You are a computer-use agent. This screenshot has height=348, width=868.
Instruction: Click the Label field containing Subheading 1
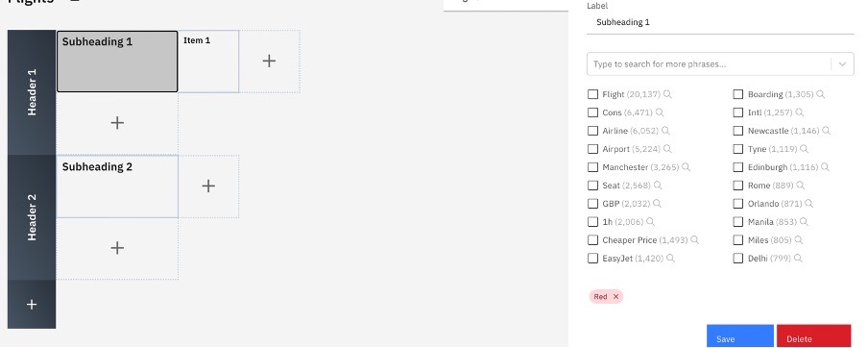point(720,23)
